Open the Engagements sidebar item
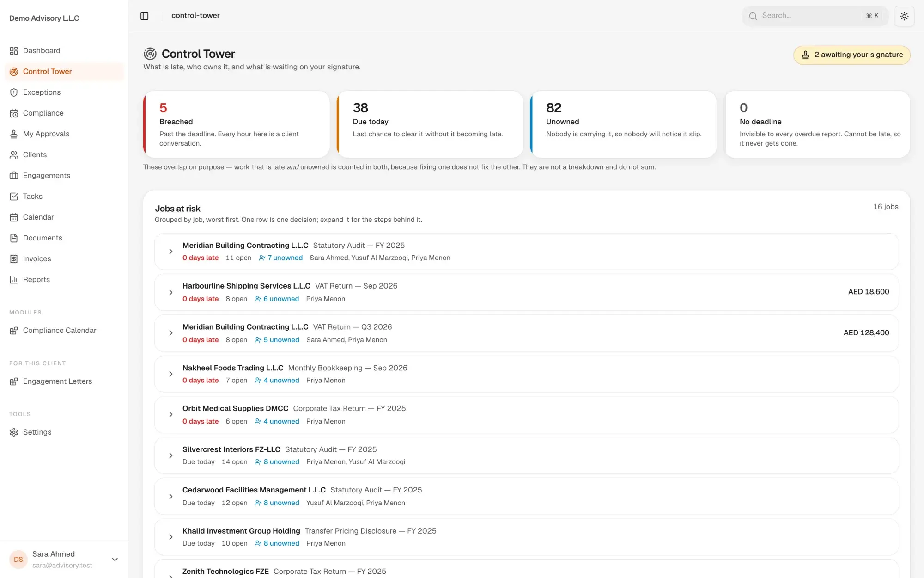The height and width of the screenshot is (578, 924). point(64,176)
